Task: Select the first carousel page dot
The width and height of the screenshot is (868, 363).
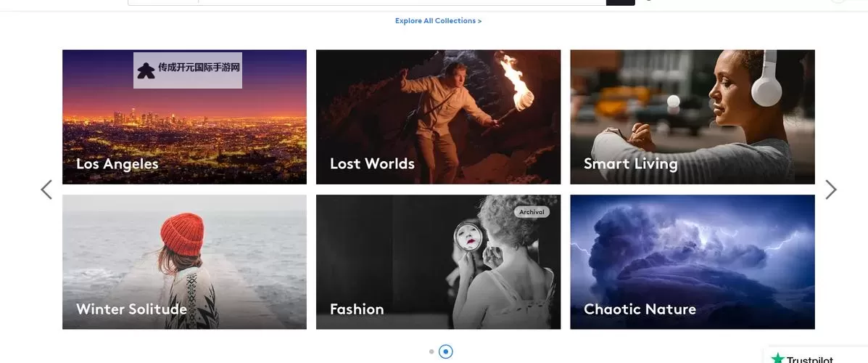Action: (x=431, y=351)
